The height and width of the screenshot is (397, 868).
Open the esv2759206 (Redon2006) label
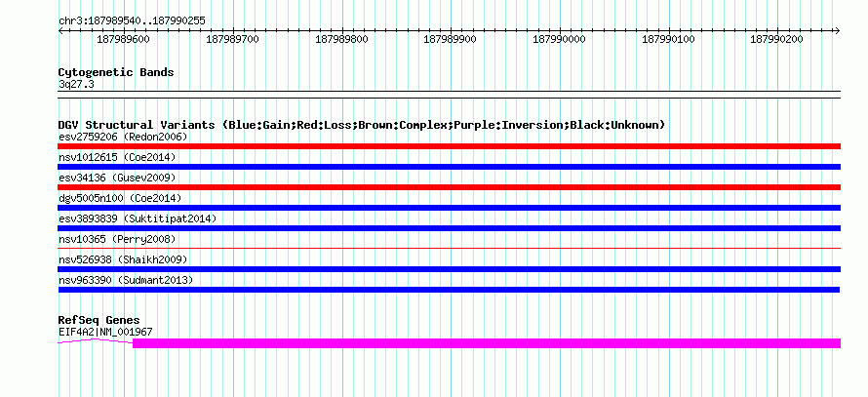123,137
